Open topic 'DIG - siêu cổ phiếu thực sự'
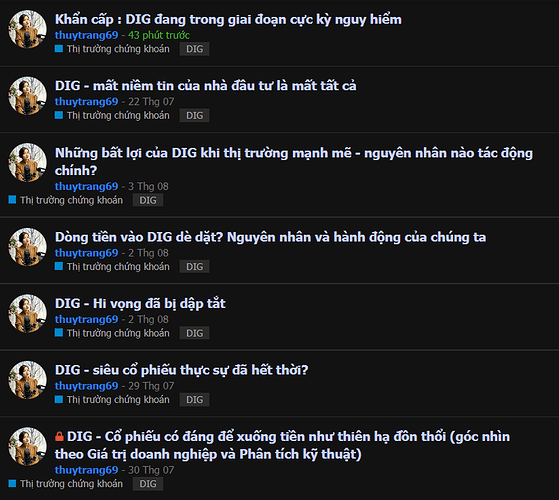This screenshot has width=559, height=500. pyautogui.click(x=181, y=370)
